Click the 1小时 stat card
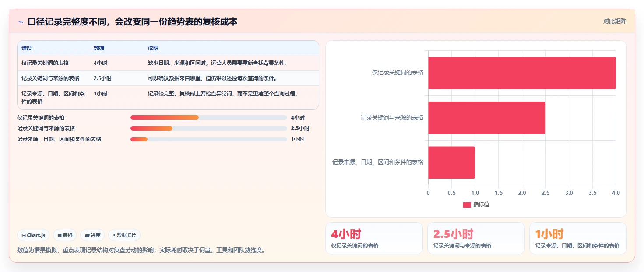 pos(578,238)
